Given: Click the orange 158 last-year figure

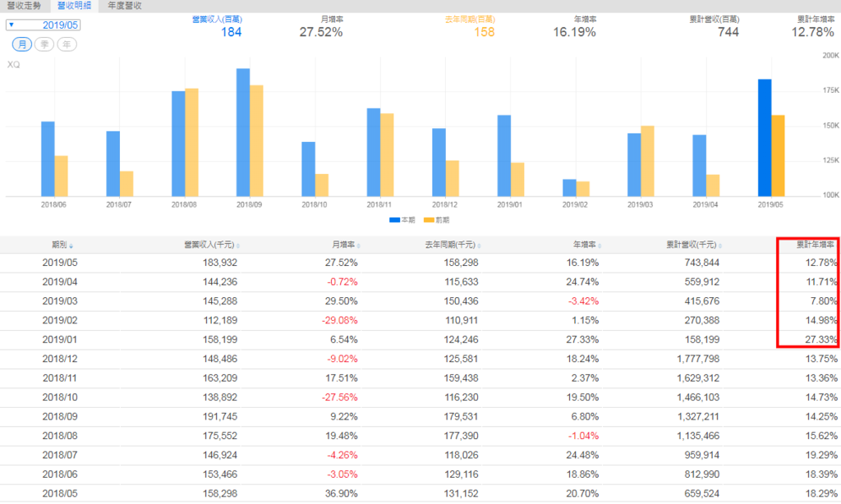Looking at the screenshot, I should tap(484, 32).
